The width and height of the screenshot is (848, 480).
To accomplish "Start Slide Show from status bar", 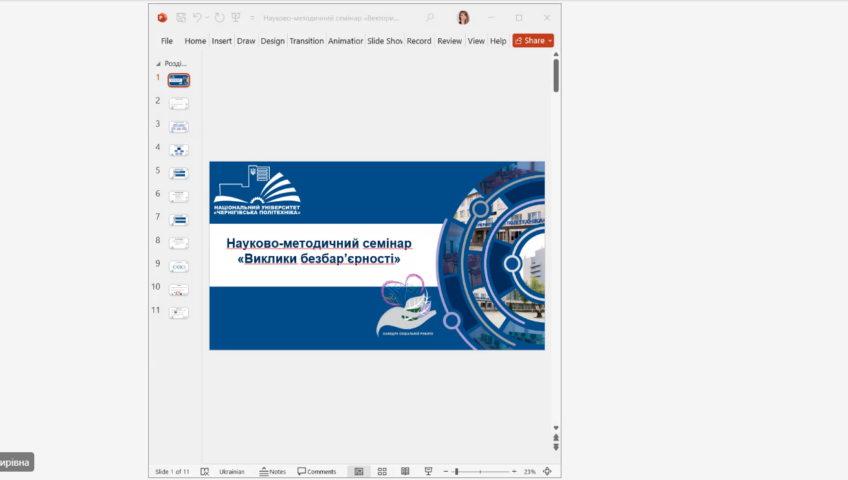I will (x=428, y=472).
